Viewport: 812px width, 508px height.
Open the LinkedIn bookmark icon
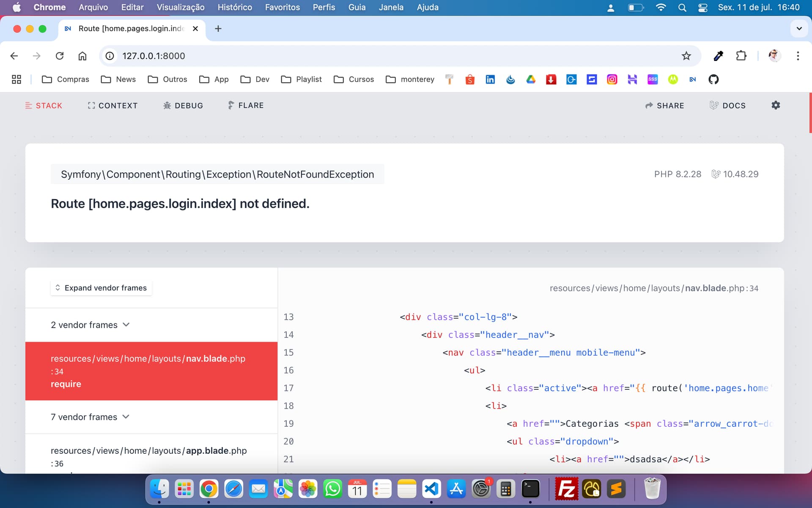click(490, 79)
